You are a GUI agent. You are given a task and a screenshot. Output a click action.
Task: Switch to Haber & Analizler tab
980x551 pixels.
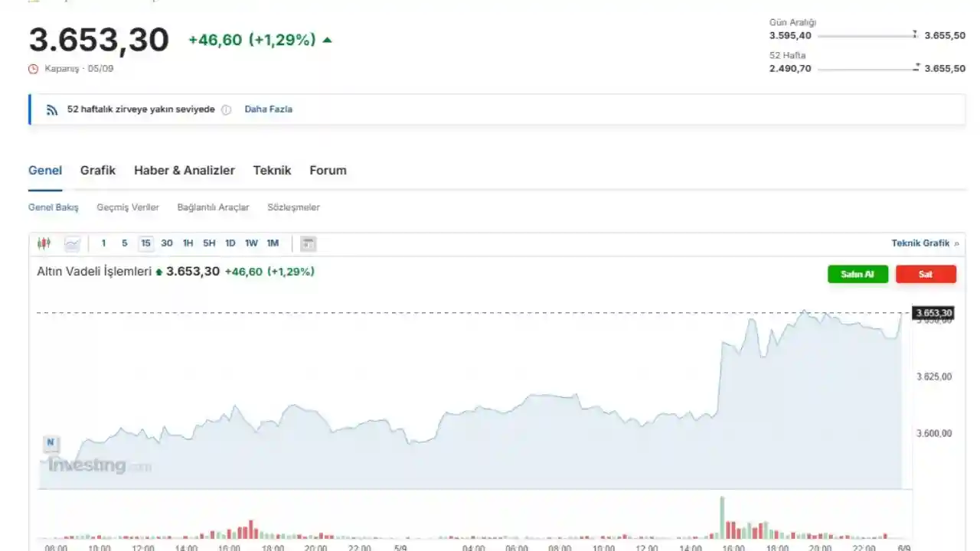pos(184,171)
